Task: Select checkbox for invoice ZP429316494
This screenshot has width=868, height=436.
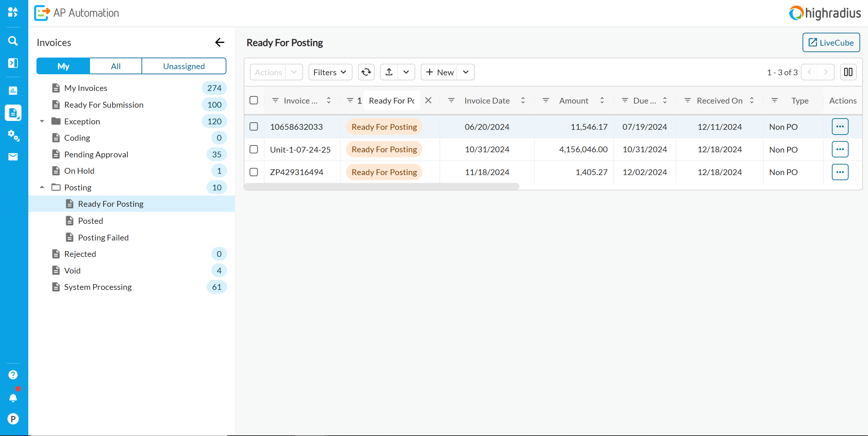Action: point(254,172)
